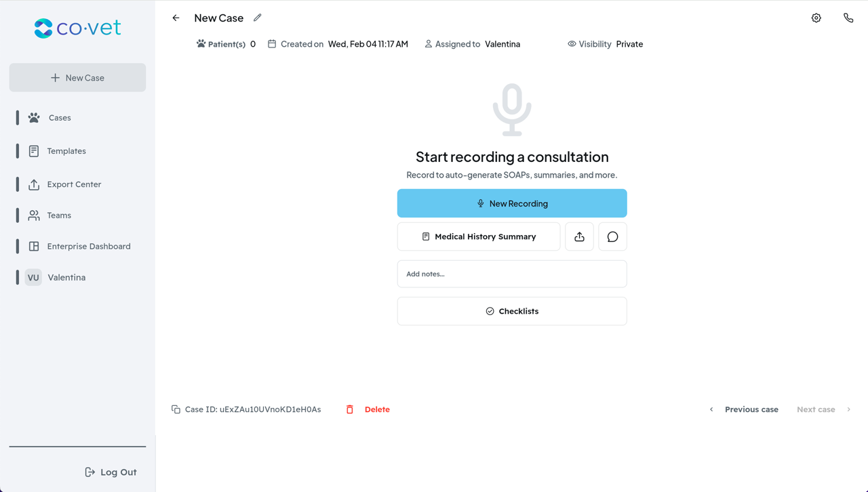
Task: Click Log Out at sidebar bottom
Action: click(111, 472)
